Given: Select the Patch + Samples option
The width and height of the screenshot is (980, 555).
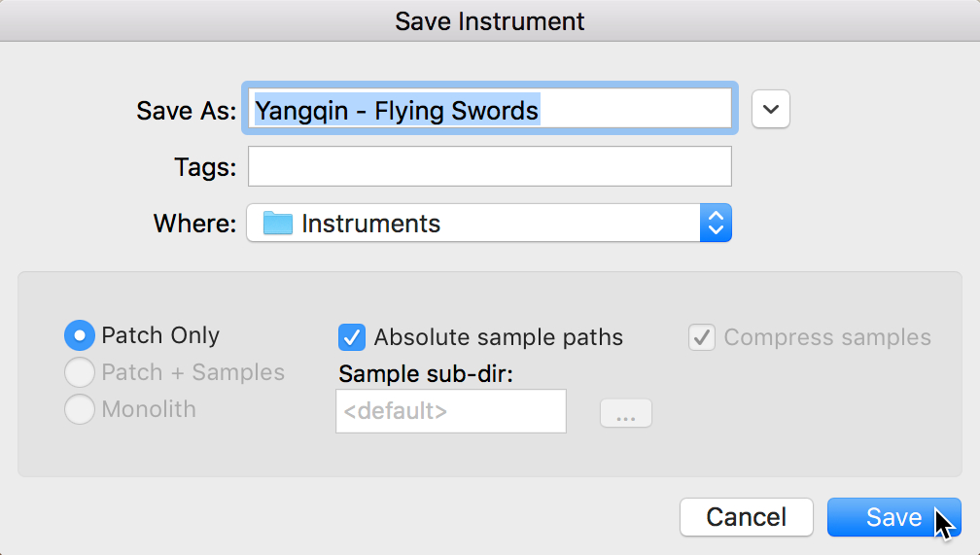Looking at the screenshot, I should (x=79, y=373).
